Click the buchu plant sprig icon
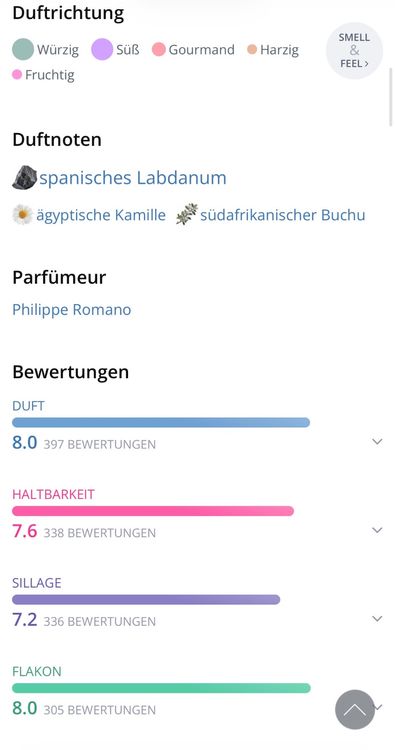 pyautogui.click(x=187, y=214)
